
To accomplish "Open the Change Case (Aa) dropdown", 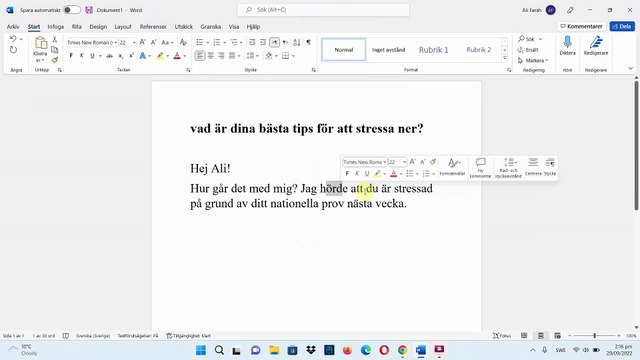I will tap(167, 42).
